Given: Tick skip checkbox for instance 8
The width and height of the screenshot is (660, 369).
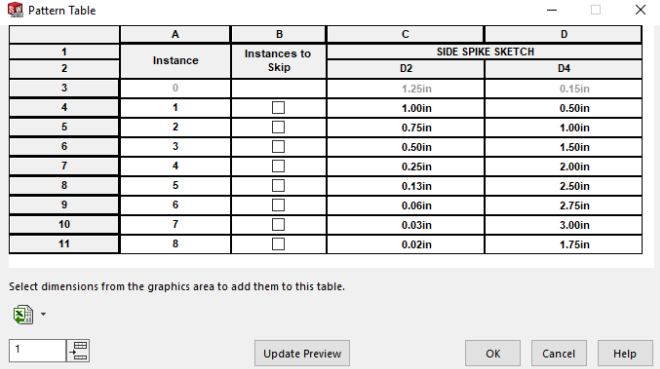Looking at the screenshot, I should click(x=278, y=244).
